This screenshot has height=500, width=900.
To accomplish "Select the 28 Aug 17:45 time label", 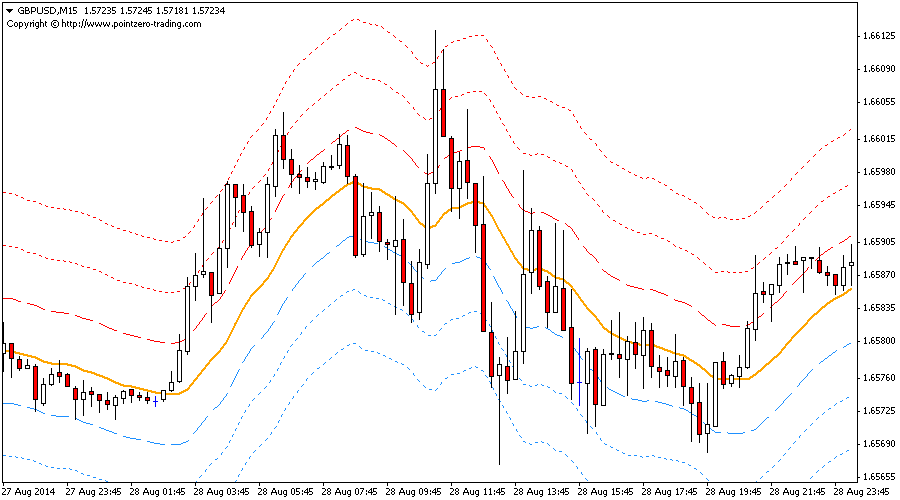I will pyautogui.click(x=671, y=491).
